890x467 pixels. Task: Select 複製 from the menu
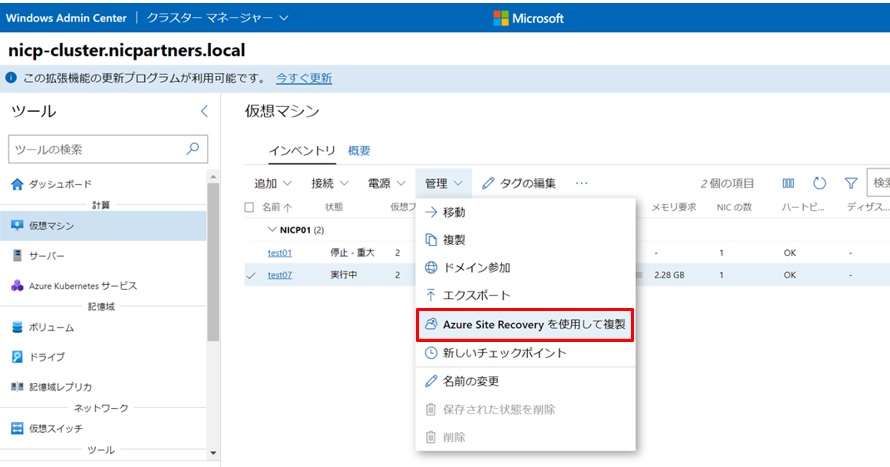click(526, 240)
